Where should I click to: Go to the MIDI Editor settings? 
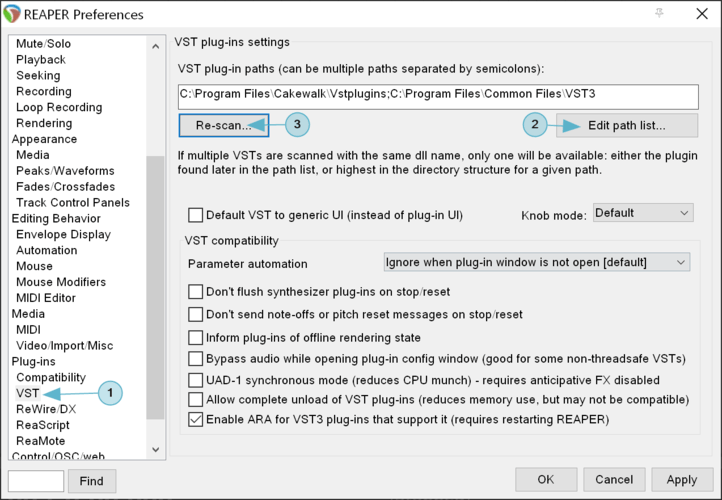[46, 298]
